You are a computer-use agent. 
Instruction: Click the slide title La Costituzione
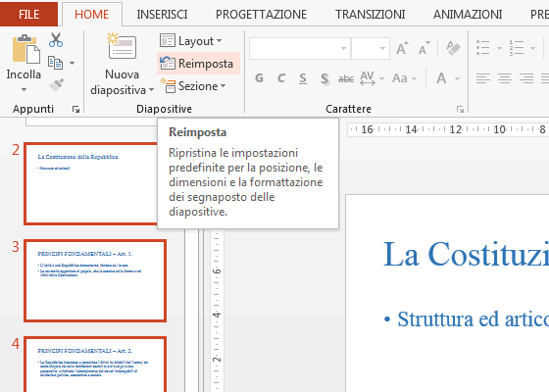pyautogui.click(x=466, y=254)
